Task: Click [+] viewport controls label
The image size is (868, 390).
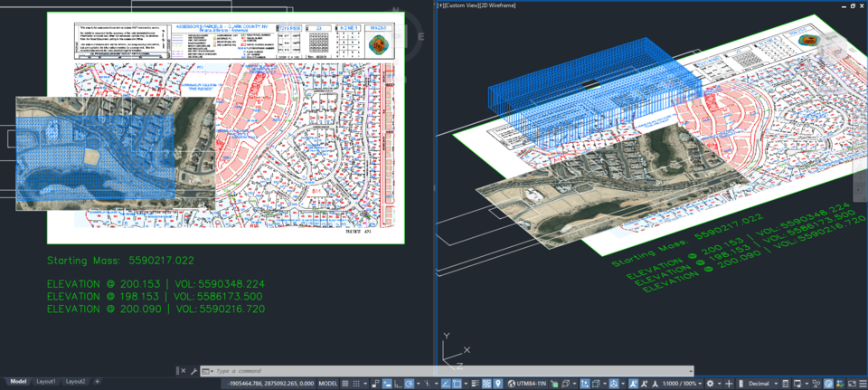Action: click(x=441, y=5)
